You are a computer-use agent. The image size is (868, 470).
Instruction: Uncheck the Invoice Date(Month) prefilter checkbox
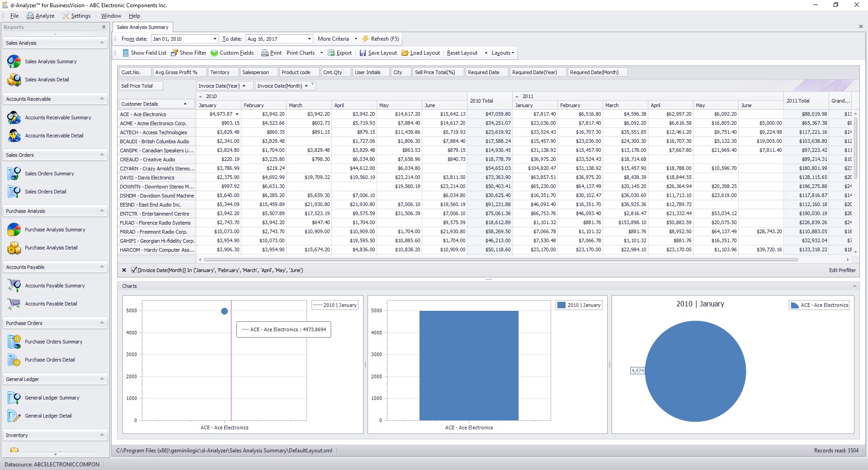coord(134,270)
